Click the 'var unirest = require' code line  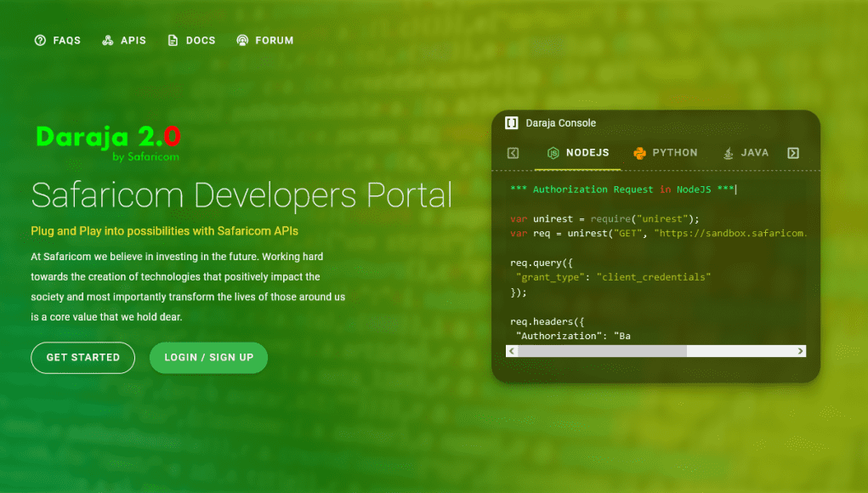[x=604, y=218]
